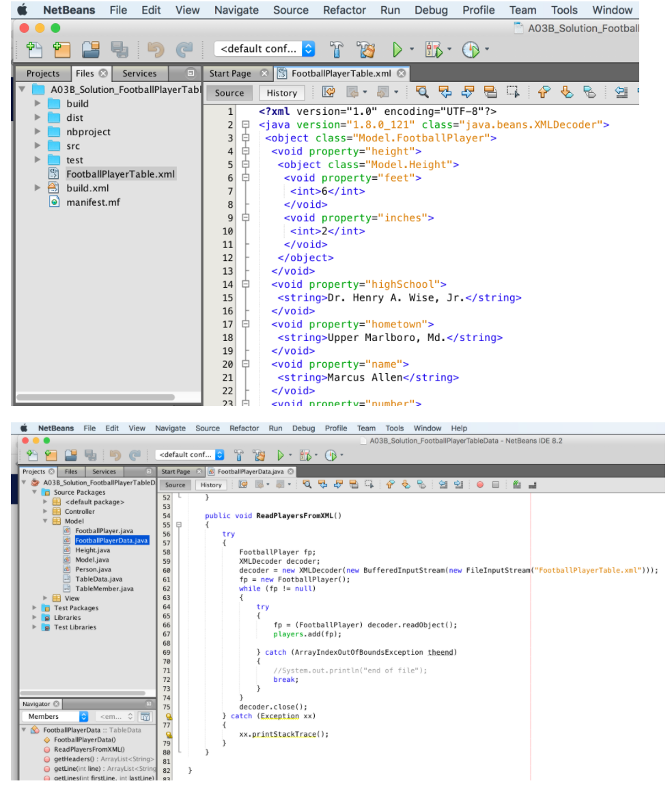Image resolution: width=672 pixels, height=790 pixels.
Task: Open the default configuration dropdown
Action: pos(264,49)
